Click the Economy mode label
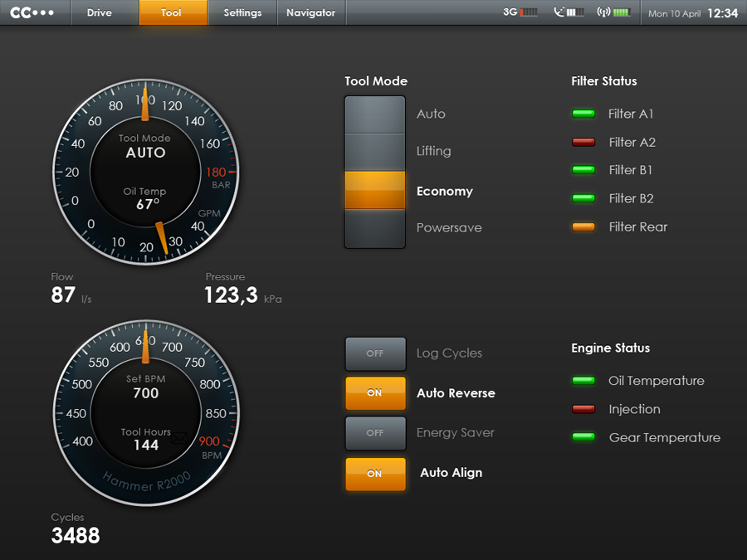747x560 pixels. pos(445,191)
